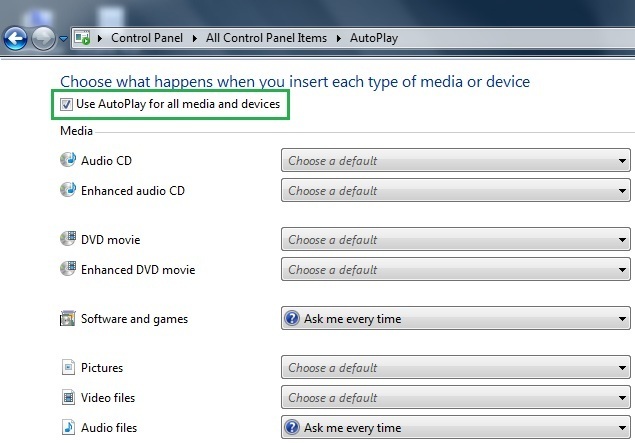Open the Audio CD default dropdown
This screenshot has height=443, width=635.
455,160
